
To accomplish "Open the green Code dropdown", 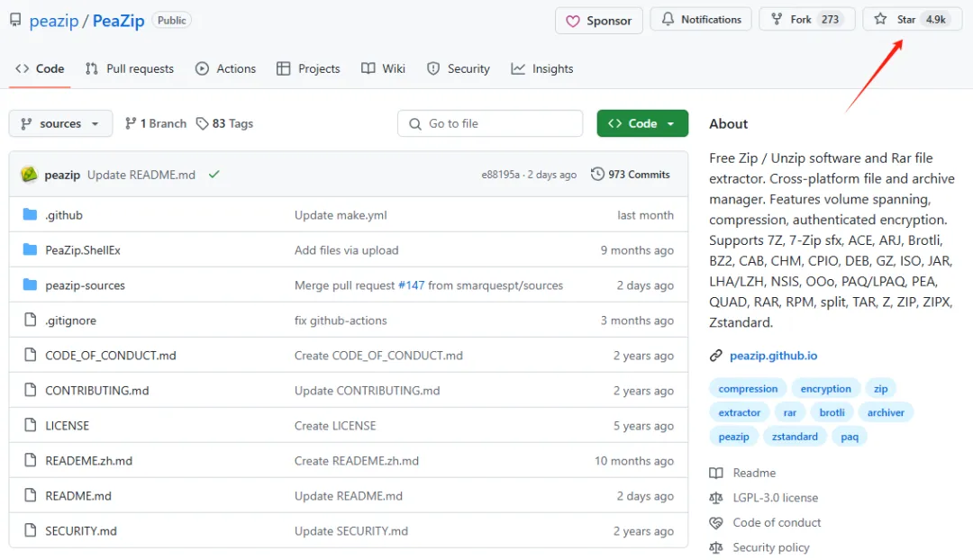I will click(x=641, y=123).
